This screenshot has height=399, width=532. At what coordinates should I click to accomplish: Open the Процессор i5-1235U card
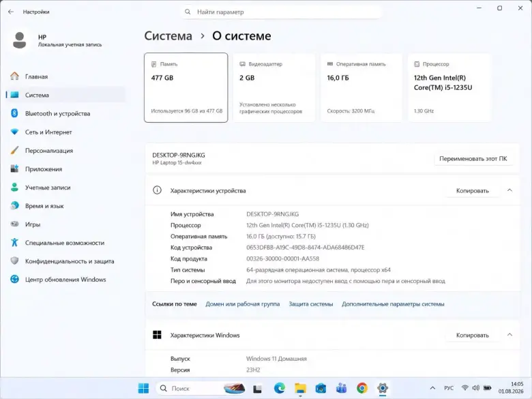(x=449, y=87)
